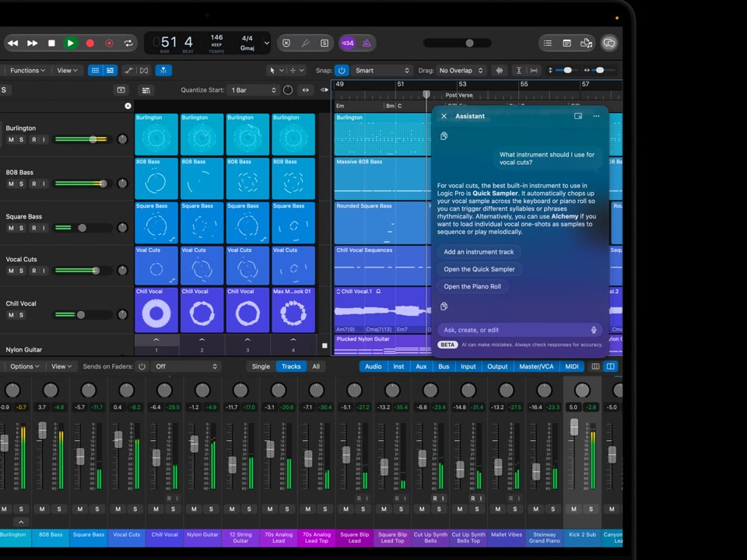Screen dimensions: 747x560
Task: Click Add an instrument track suggestion
Action: click(x=479, y=252)
